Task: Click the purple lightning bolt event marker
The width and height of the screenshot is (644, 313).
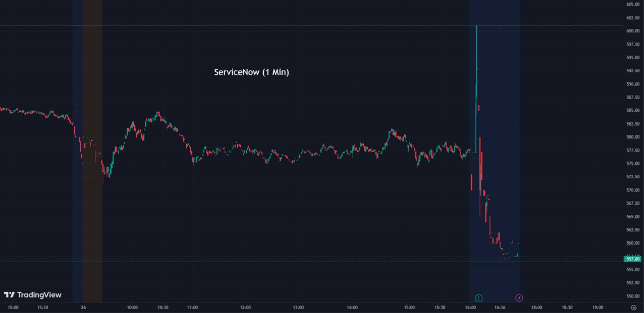Action: click(x=519, y=298)
